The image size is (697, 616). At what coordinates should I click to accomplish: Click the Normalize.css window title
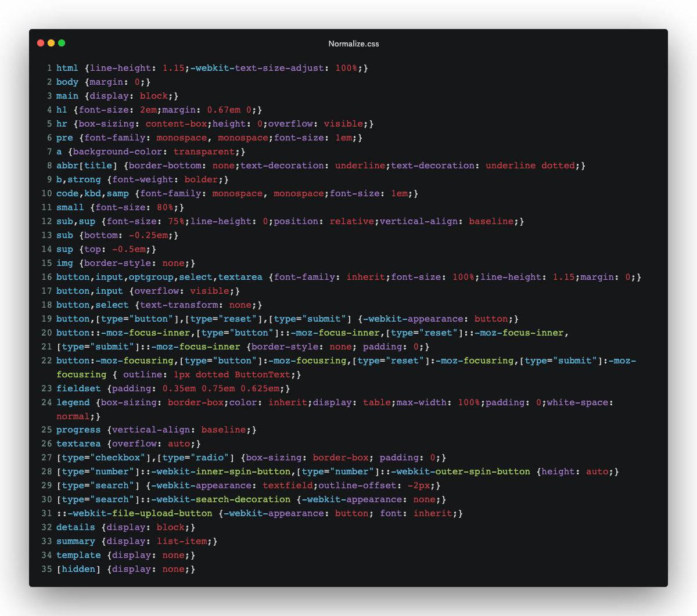click(x=354, y=44)
